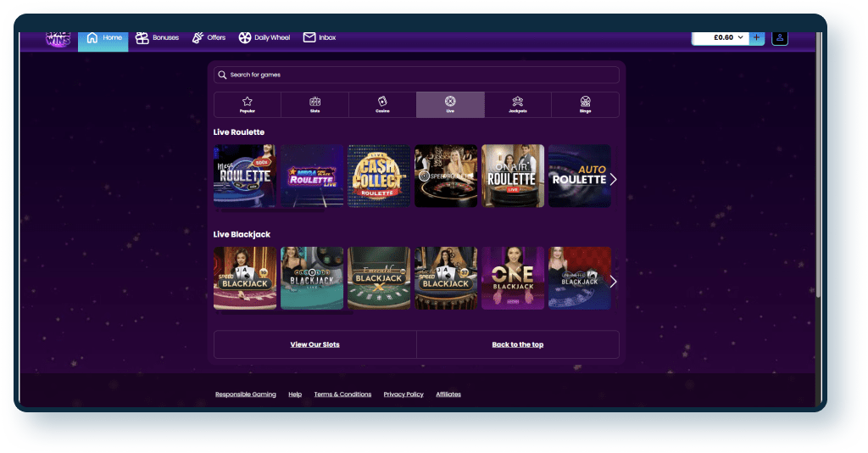Open the Inbox envelope
Viewport: 868px width, 453px height.
coord(309,38)
